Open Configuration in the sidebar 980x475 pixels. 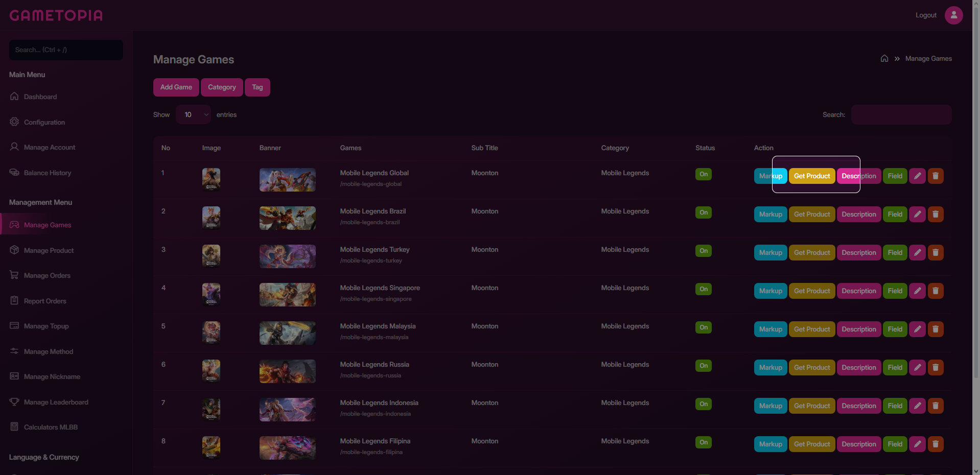coord(44,122)
